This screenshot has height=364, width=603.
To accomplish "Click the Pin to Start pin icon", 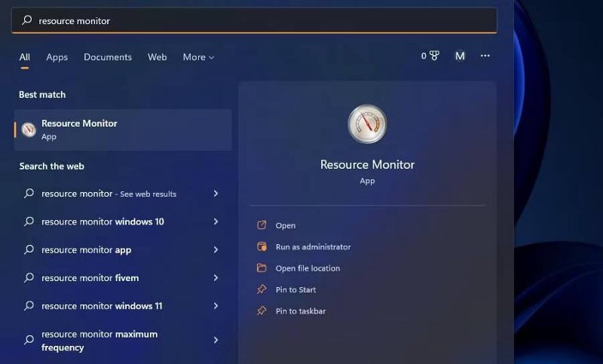I will pos(262,289).
